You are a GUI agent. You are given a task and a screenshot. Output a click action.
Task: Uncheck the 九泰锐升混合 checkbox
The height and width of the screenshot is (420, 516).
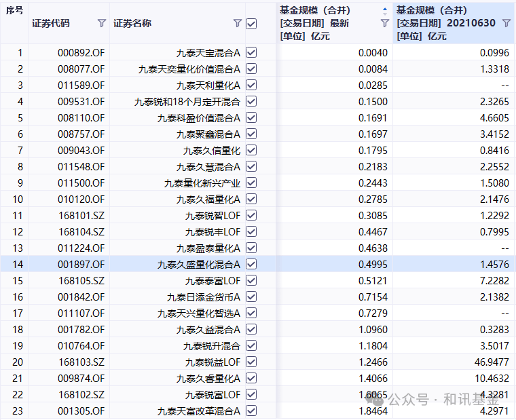click(x=251, y=345)
